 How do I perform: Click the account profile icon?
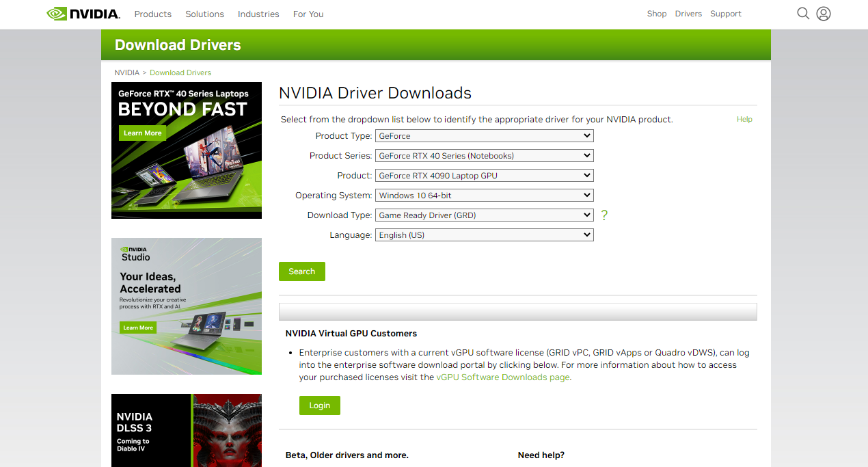(823, 13)
